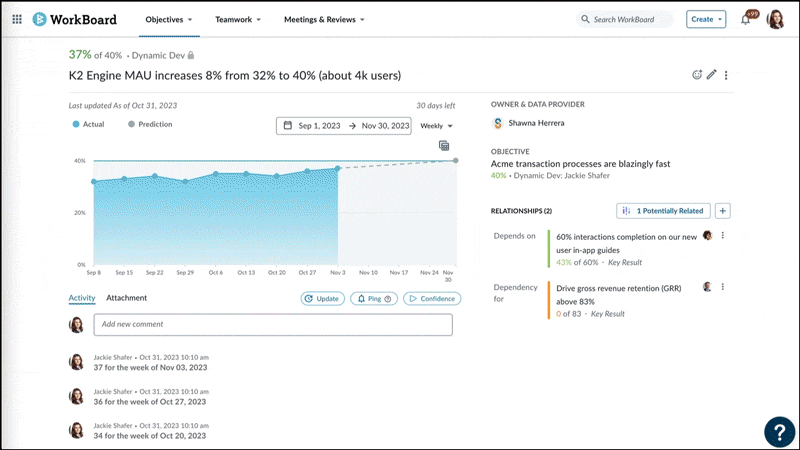The image size is (800, 450).
Task: Open the help question mark button
Action: coord(779,432)
